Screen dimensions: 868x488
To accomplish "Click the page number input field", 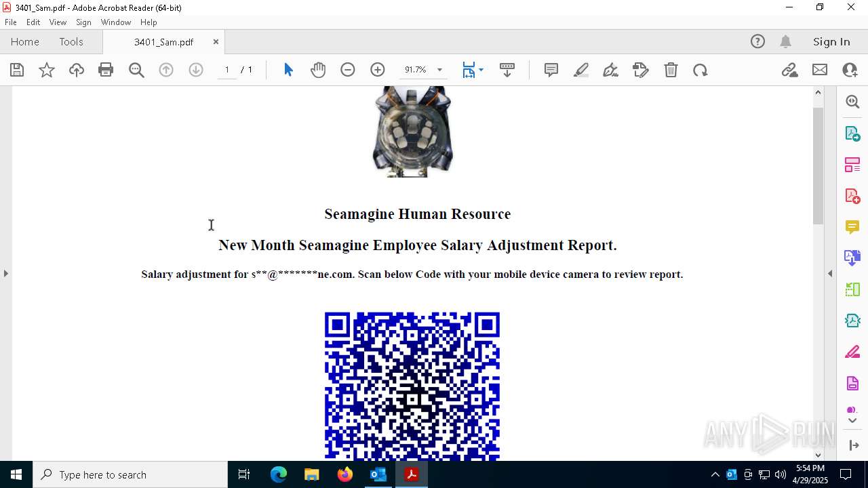I will point(226,70).
